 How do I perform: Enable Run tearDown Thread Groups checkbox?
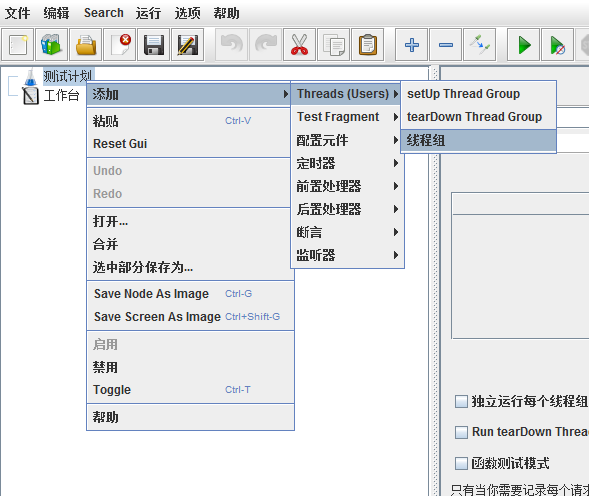click(461, 432)
